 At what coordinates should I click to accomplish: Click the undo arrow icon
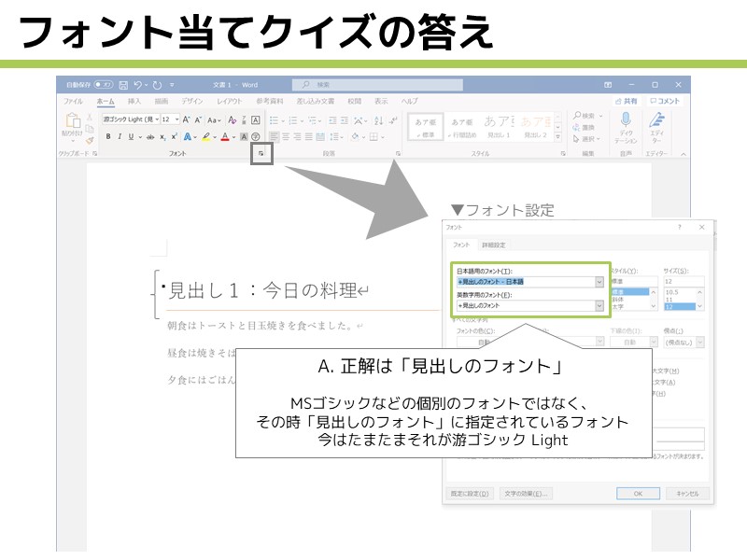pyautogui.click(x=138, y=85)
